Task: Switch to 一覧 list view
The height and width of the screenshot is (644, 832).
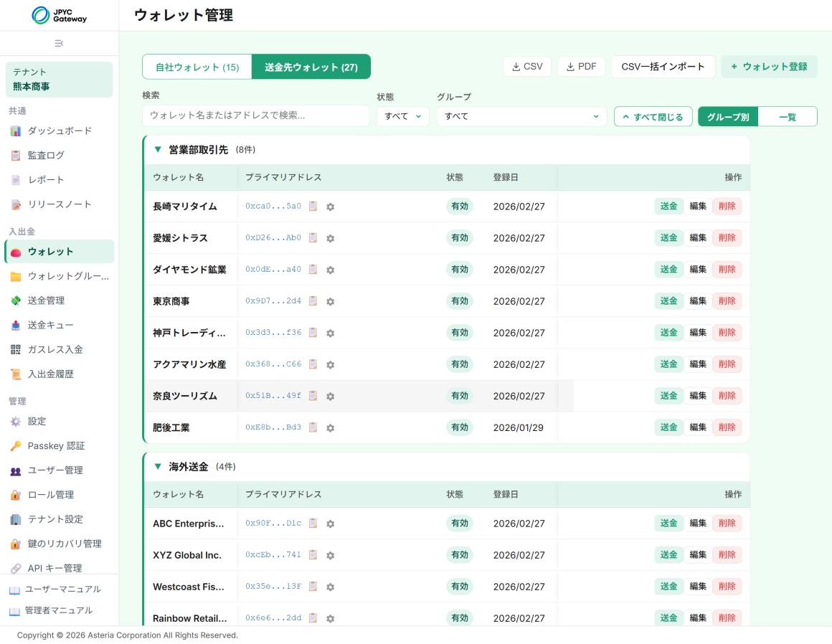Action: pyautogui.click(x=788, y=117)
